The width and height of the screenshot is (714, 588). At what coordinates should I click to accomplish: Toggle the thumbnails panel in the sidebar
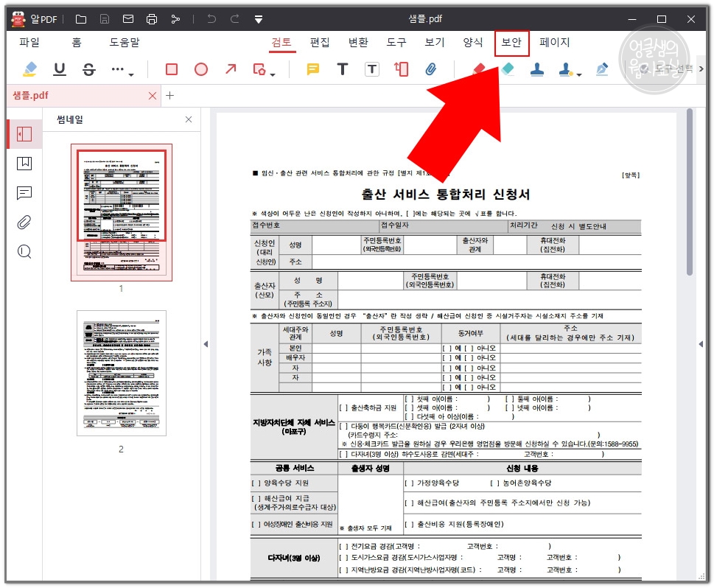click(x=24, y=134)
